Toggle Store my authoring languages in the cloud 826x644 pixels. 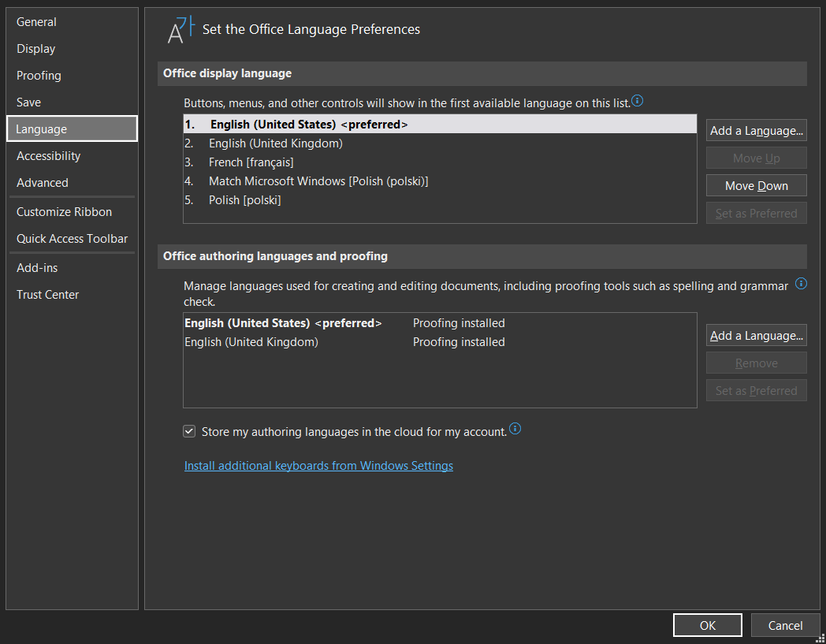(x=189, y=432)
